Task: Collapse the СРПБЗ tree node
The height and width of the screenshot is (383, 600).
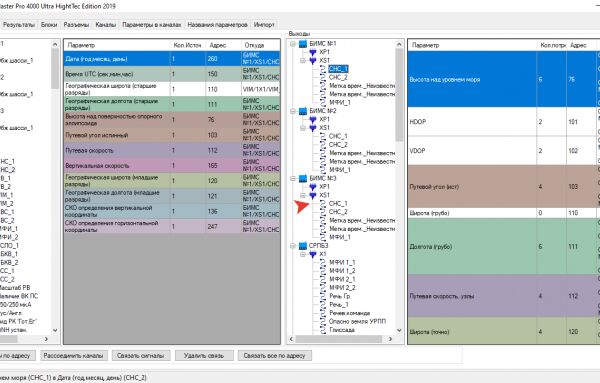Action: [x=293, y=246]
